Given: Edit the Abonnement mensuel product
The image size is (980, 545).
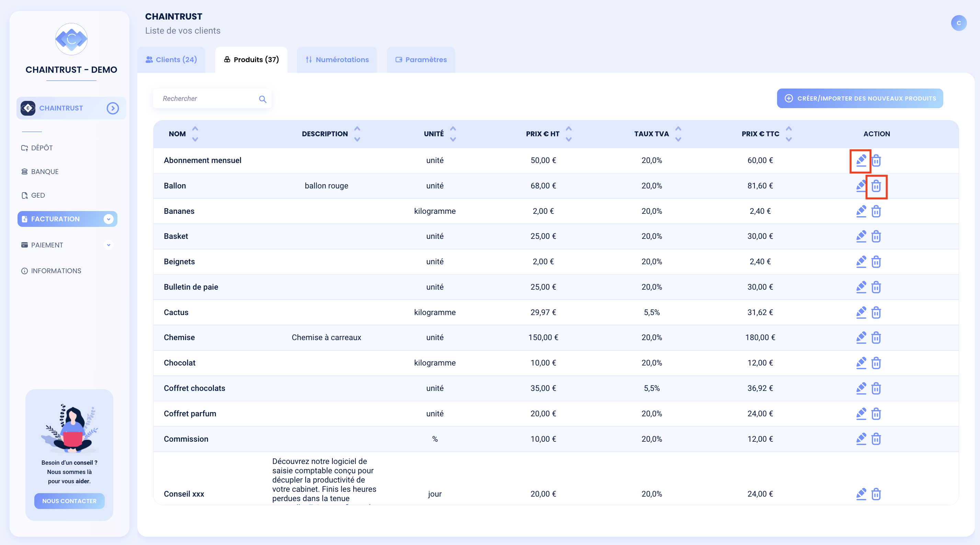Looking at the screenshot, I should pyautogui.click(x=861, y=161).
